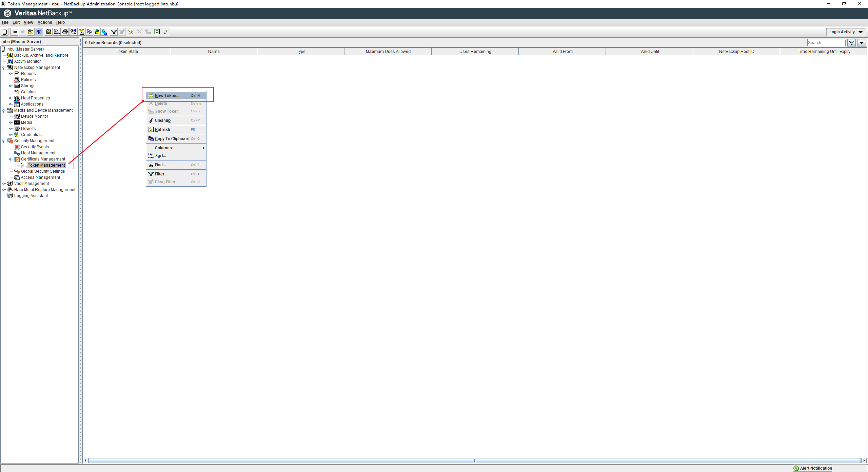
Task: Click the Search input field
Action: coord(826,43)
